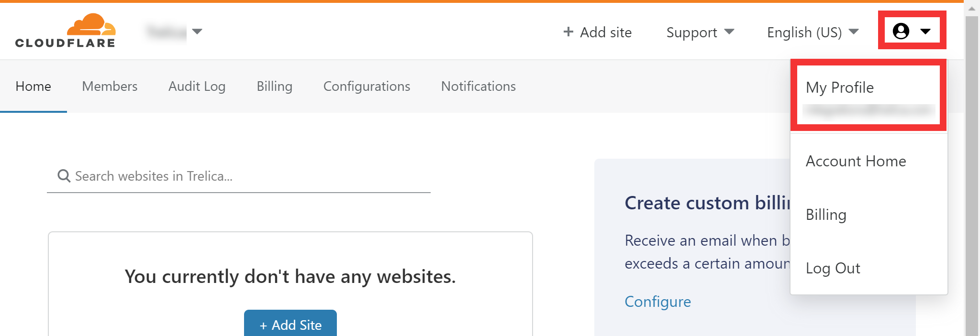980x336 pixels.
Task: Click the plus icon next to Add site
Action: click(568, 32)
